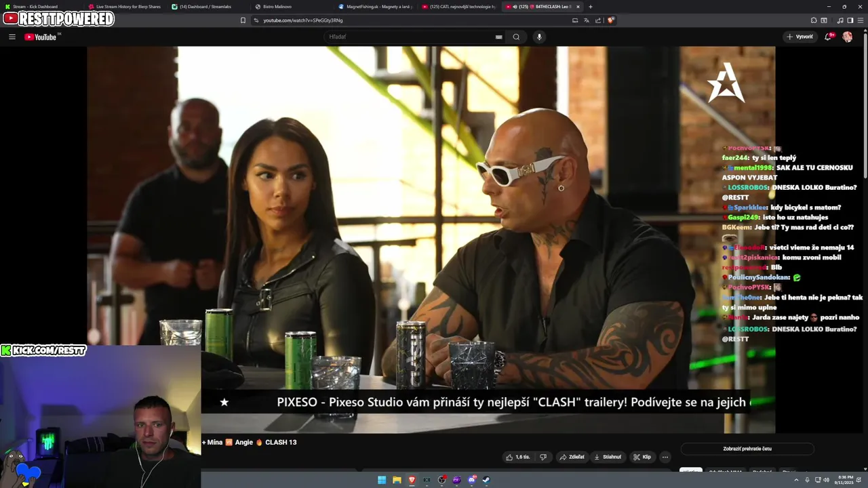Open Discord from the taskbar
This screenshot has width=868, height=488.
pos(472,480)
